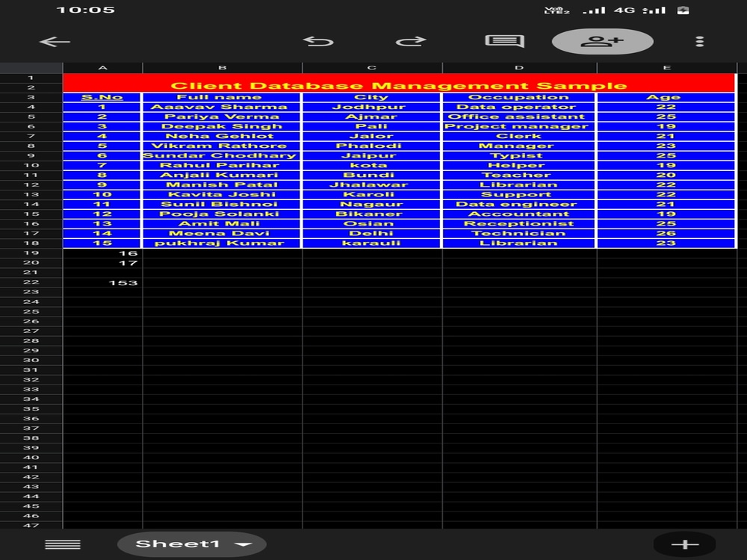747x560 pixels.
Task: Select city cell Jhalawar
Action: [x=372, y=184]
